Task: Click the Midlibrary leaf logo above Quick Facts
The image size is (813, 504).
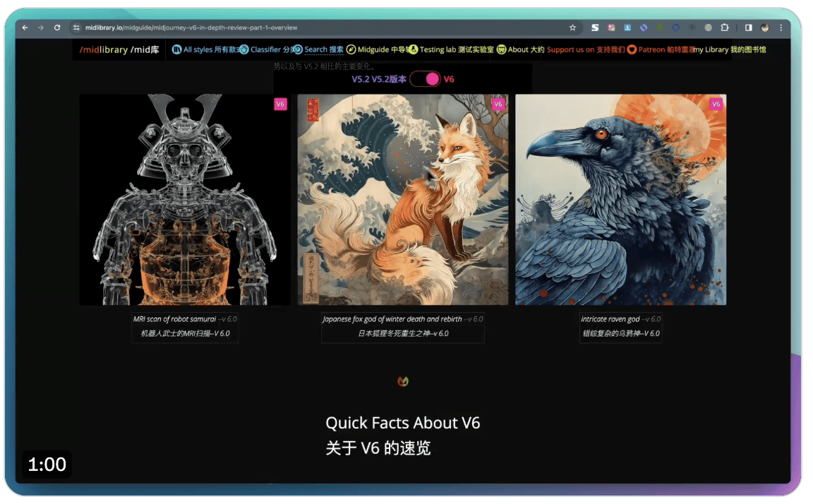Action: [403, 381]
